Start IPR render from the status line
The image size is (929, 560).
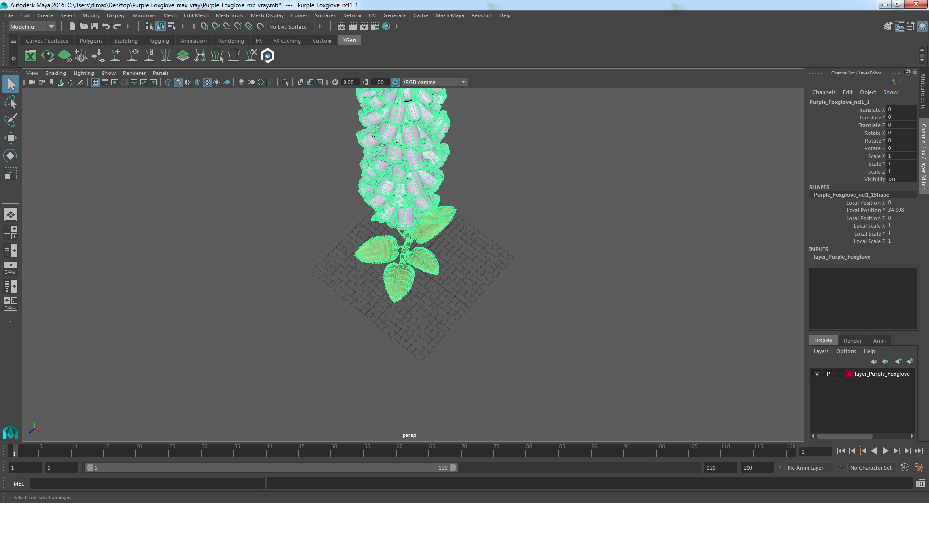[x=364, y=27]
